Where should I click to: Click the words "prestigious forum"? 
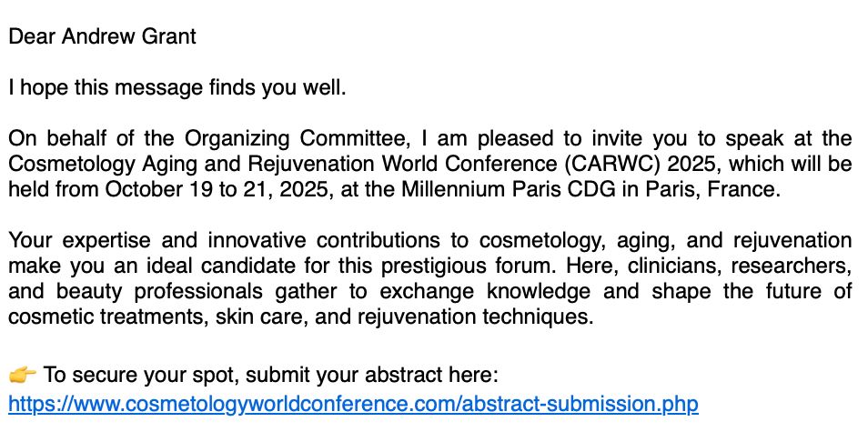(468, 266)
